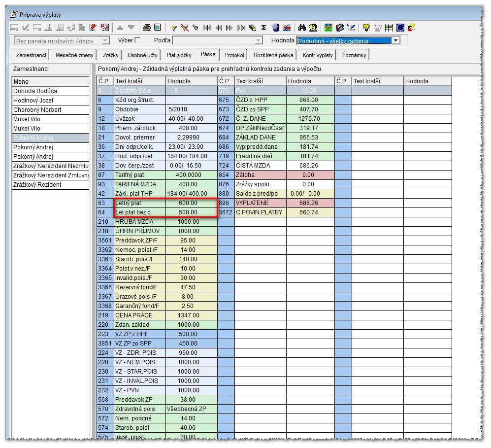Viewport: 491px width, 448px height.
Task: Click the pencil-on-chart icon left of the lightbulb
Action: pyautogui.click(x=351, y=28)
